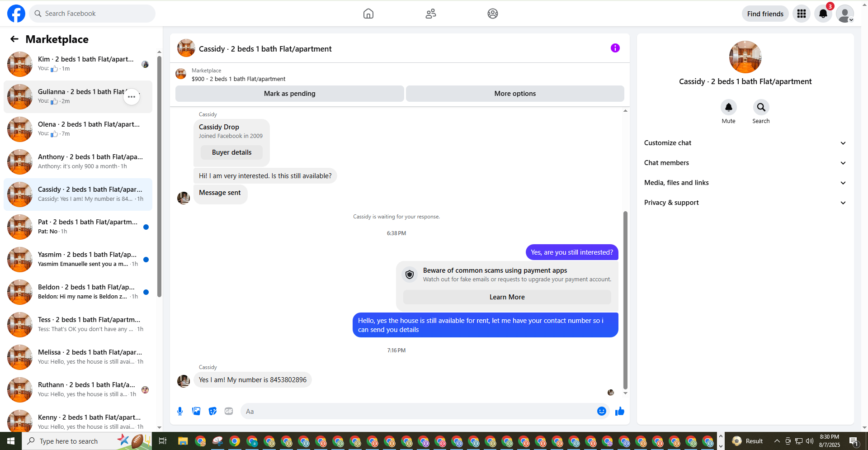Expand Media, files and links section
The width and height of the screenshot is (868, 450).
[x=745, y=183]
